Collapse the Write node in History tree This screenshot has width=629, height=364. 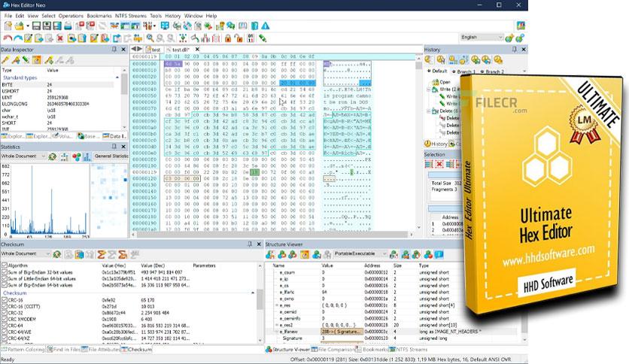(x=428, y=89)
